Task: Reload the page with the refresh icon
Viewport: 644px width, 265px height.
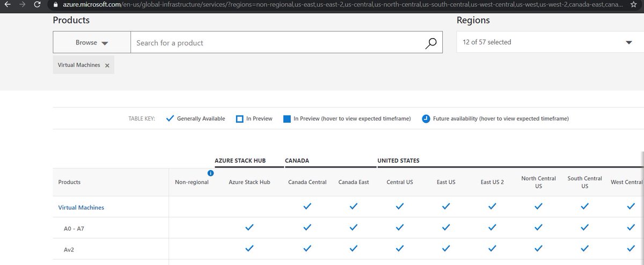Action: point(36,4)
